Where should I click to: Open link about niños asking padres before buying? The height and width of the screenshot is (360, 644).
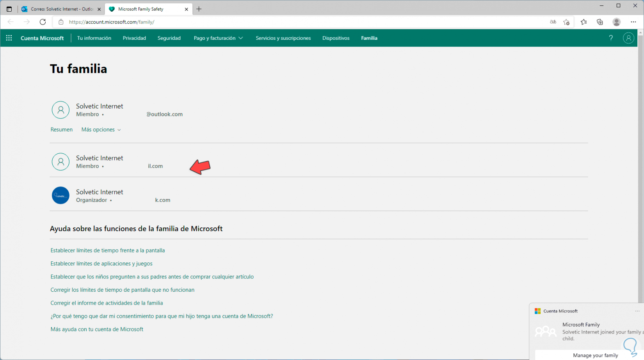152,277
